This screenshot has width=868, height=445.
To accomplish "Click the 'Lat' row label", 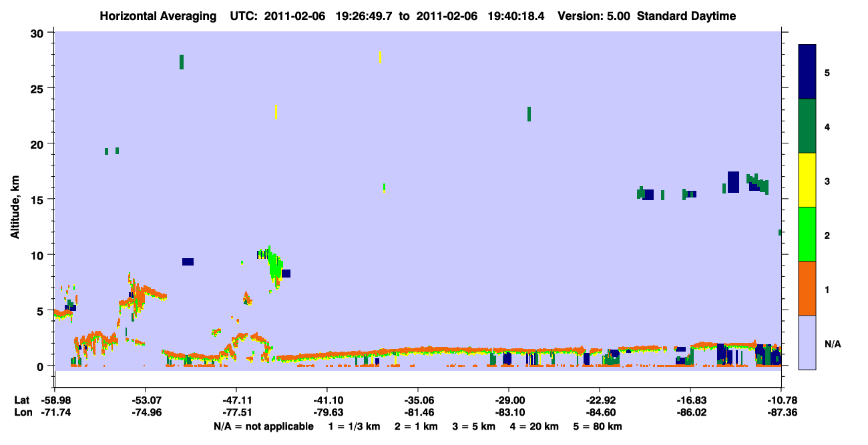I will 21,400.
